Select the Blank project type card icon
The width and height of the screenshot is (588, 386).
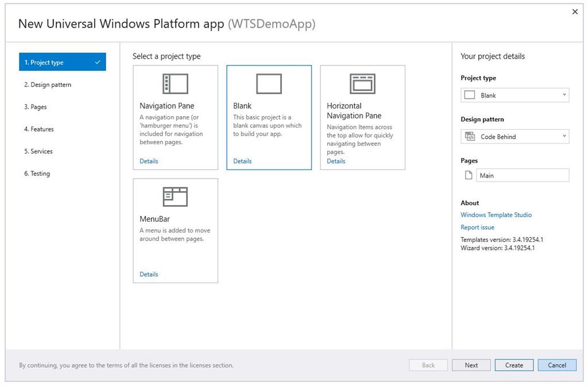[268, 83]
